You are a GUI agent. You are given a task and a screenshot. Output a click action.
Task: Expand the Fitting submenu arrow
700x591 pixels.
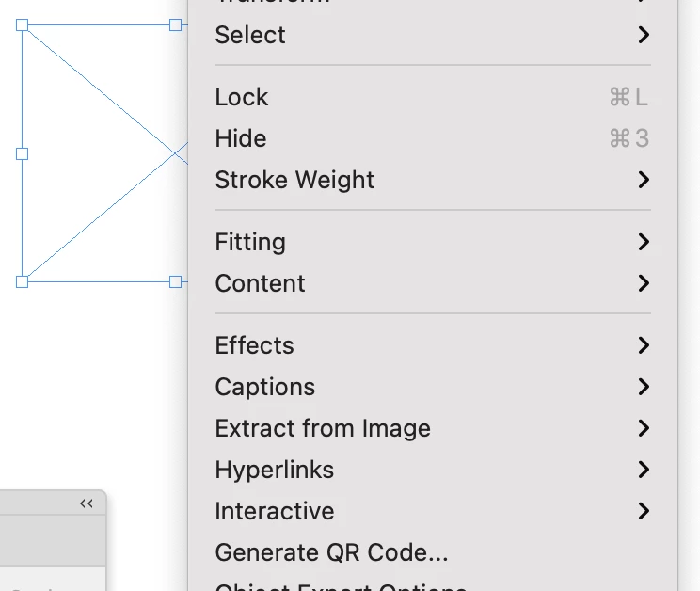coord(644,242)
